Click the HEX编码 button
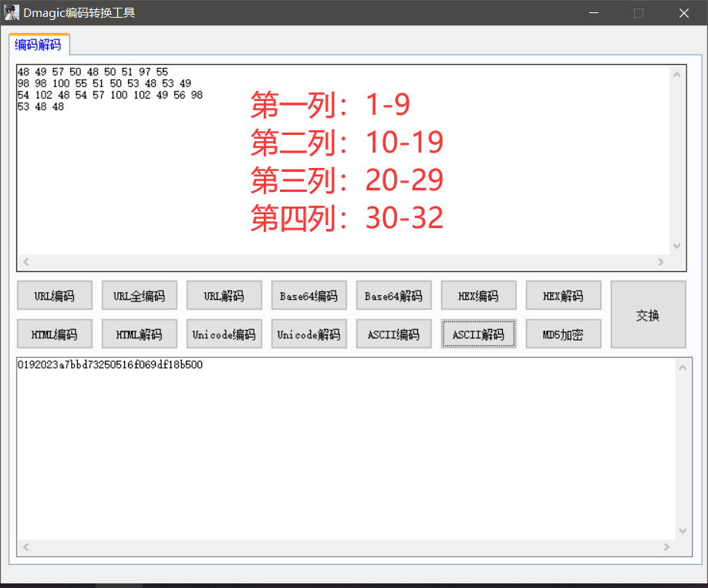Screen dimensions: 708x588 tap(479, 296)
